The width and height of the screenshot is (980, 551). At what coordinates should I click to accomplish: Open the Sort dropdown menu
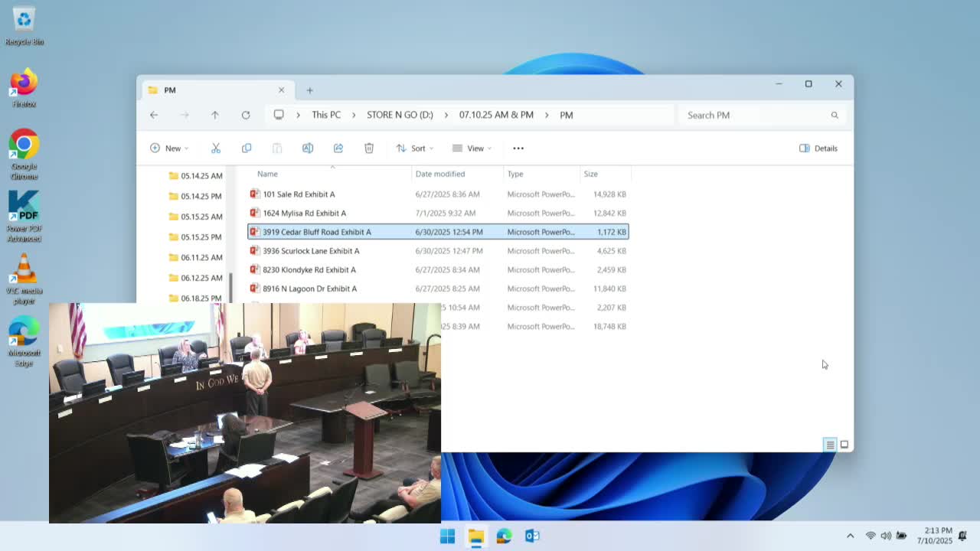pyautogui.click(x=414, y=148)
